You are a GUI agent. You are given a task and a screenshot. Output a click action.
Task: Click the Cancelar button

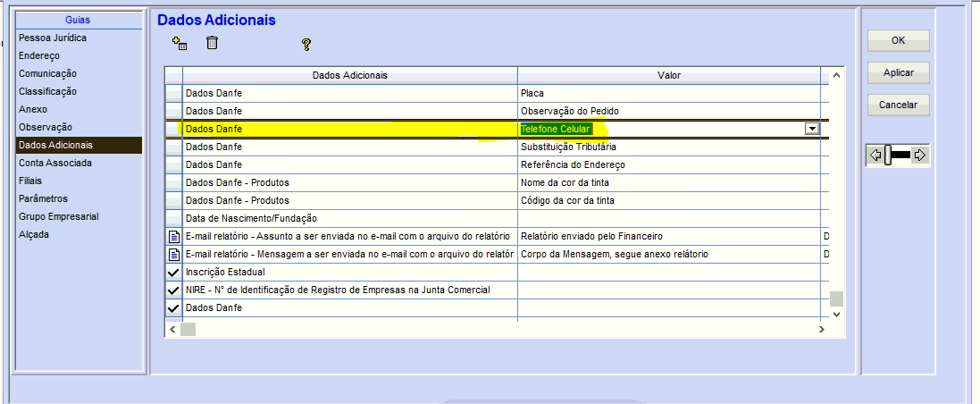898,105
